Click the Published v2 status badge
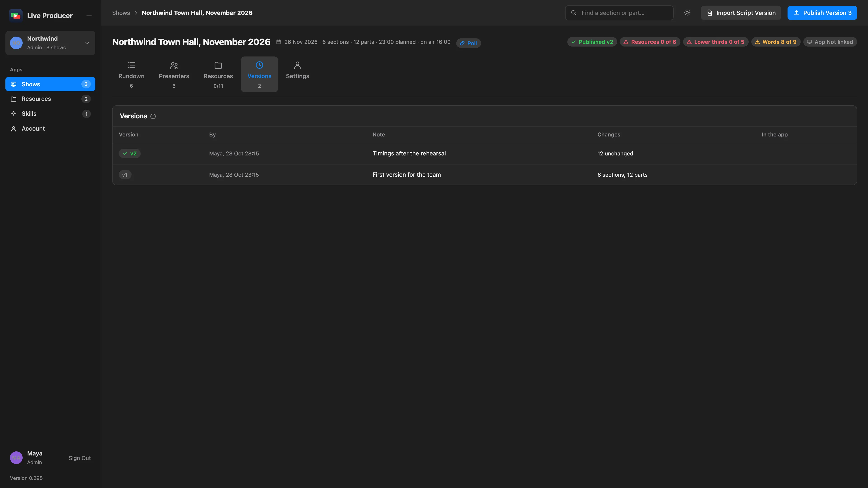This screenshot has width=868, height=488. pos(592,42)
